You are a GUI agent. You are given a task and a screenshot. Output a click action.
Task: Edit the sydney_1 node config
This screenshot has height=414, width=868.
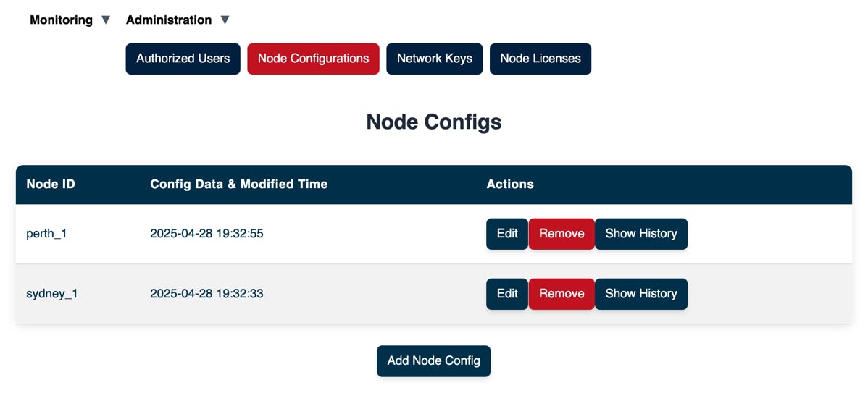tap(507, 294)
